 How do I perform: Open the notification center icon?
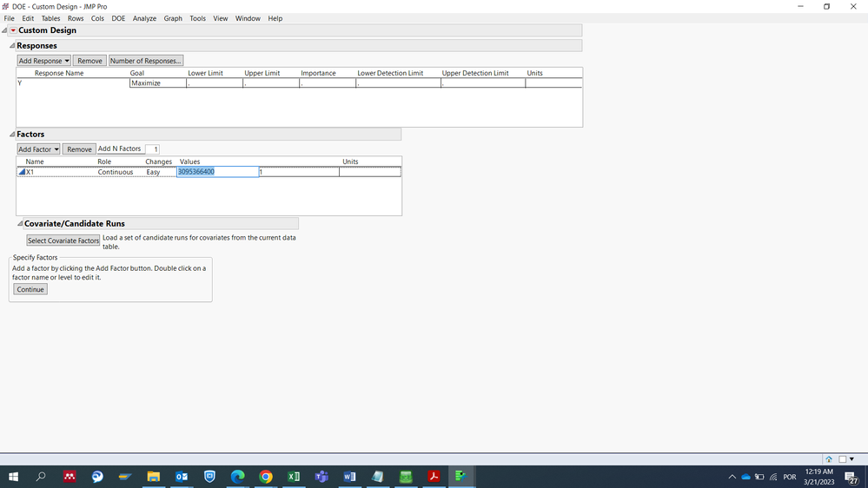pyautogui.click(x=851, y=477)
